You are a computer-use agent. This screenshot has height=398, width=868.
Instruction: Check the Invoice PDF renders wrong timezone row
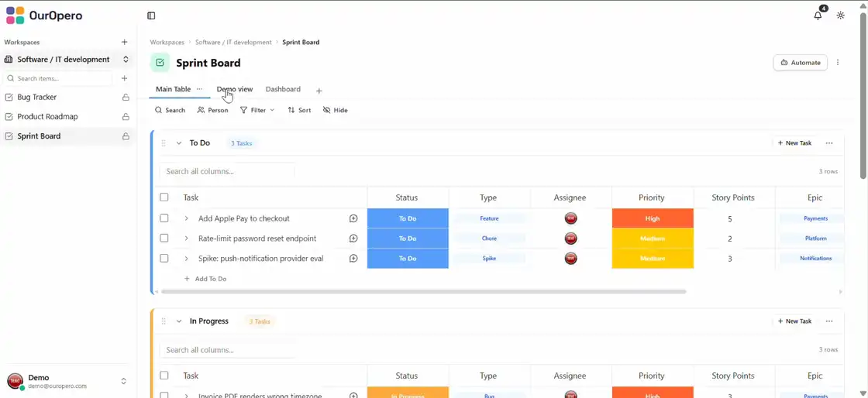(x=164, y=395)
